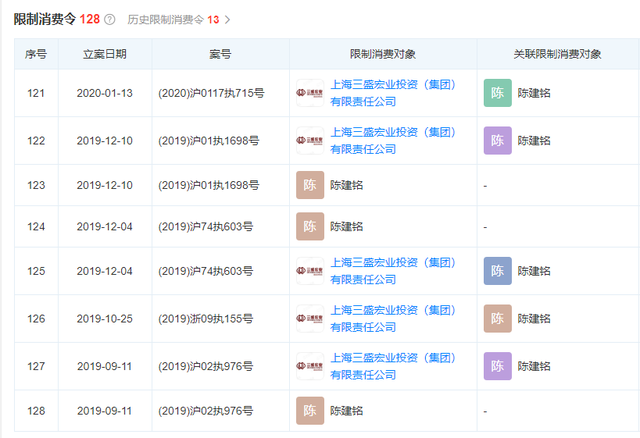Click green 陈 avatar in row 121
640x438 pixels.
coord(498,93)
